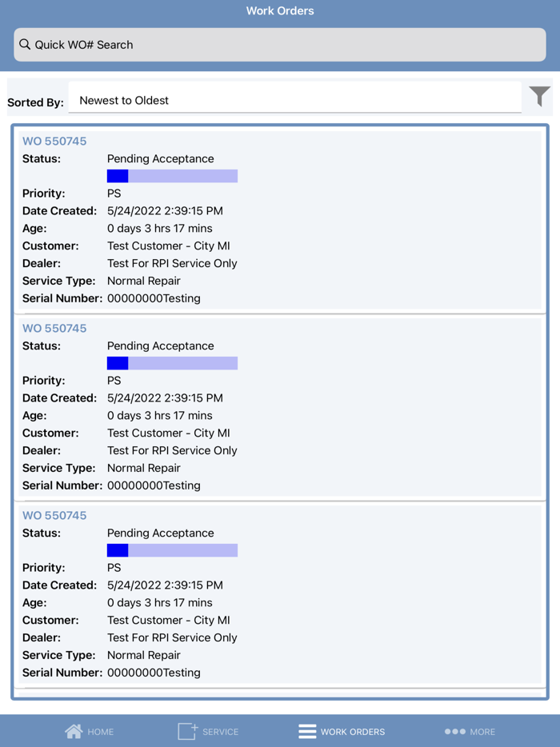
Task: Select the MORE label in the navigation bar
Action: pyautogui.click(x=482, y=731)
